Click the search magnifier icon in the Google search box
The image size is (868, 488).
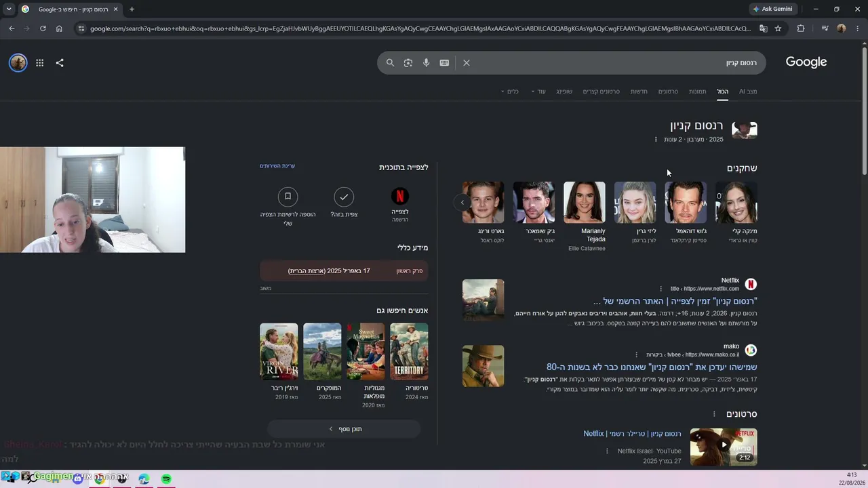click(390, 62)
